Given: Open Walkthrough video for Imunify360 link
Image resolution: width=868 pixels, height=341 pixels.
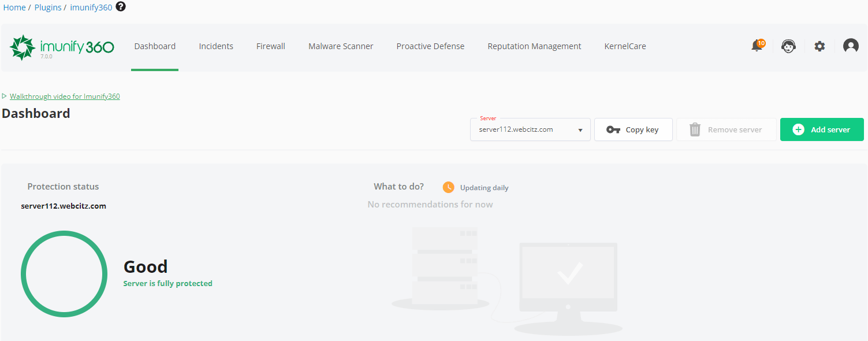Looking at the screenshot, I should coord(65,97).
